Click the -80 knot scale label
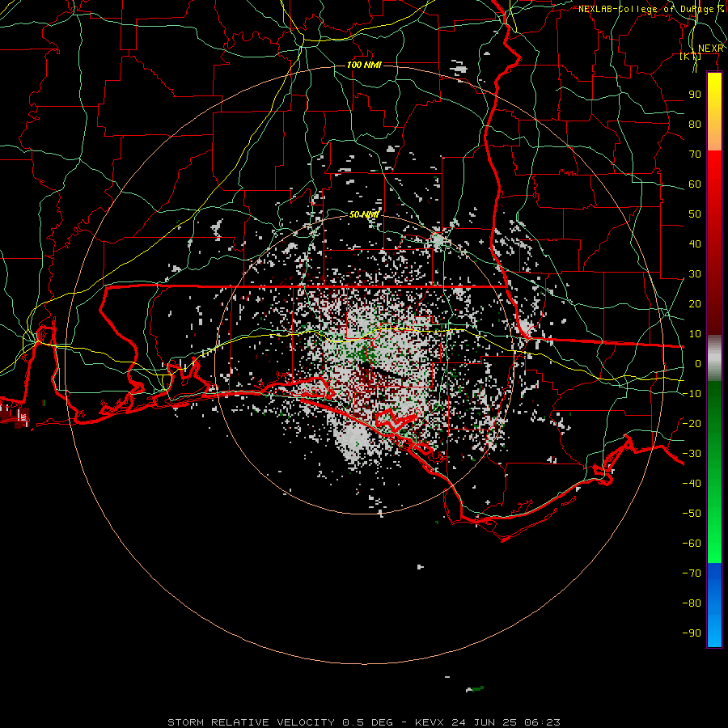728x728 pixels. click(692, 603)
